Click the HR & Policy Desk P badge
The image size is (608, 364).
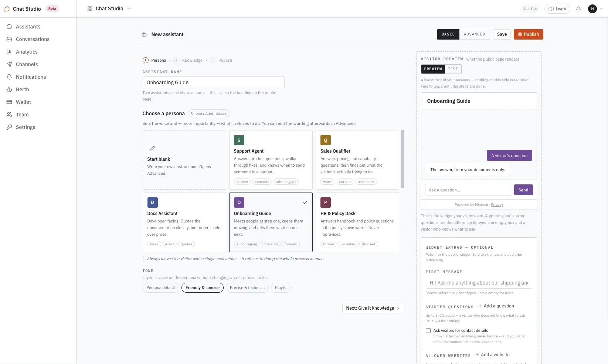(x=326, y=203)
